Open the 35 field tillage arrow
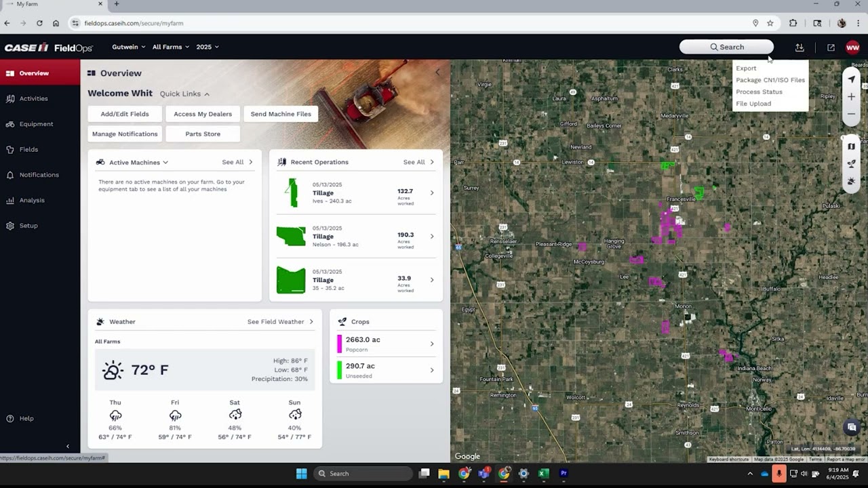 [x=432, y=280]
